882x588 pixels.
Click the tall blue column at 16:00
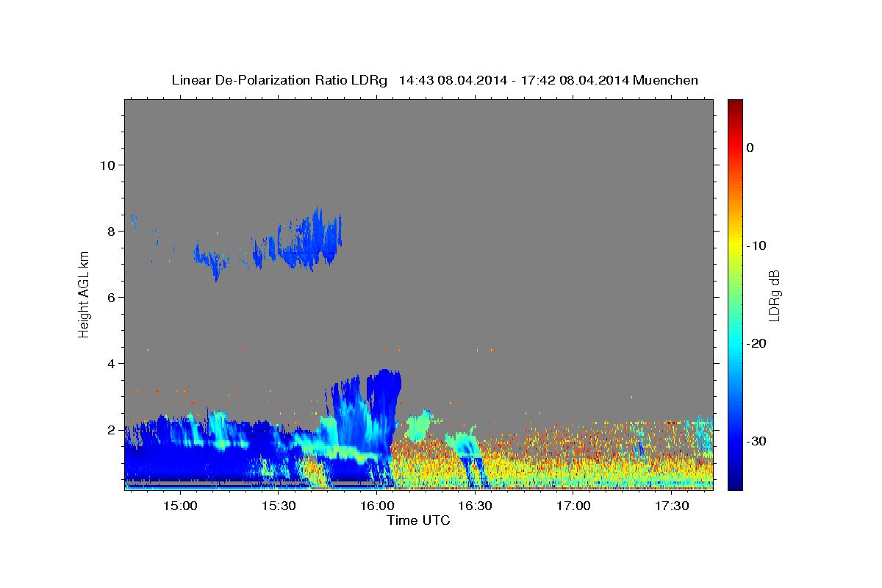click(x=384, y=412)
